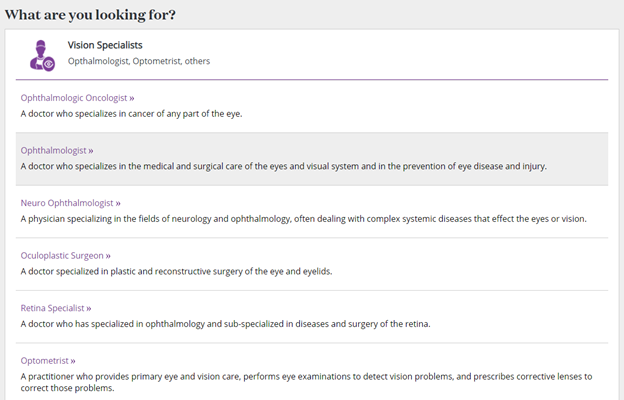
Task: Click the Retina Specialist description text
Action: (x=226, y=324)
